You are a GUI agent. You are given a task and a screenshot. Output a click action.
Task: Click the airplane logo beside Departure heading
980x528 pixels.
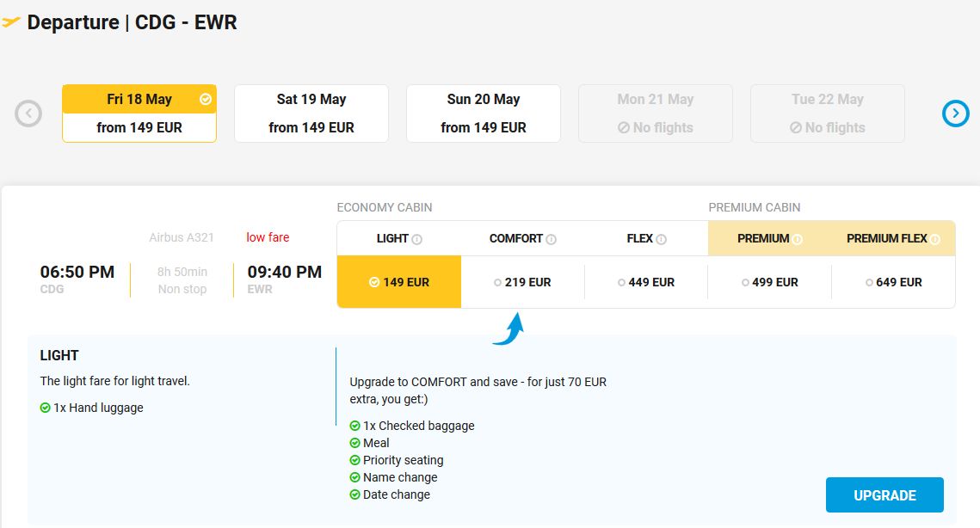(x=12, y=22)
